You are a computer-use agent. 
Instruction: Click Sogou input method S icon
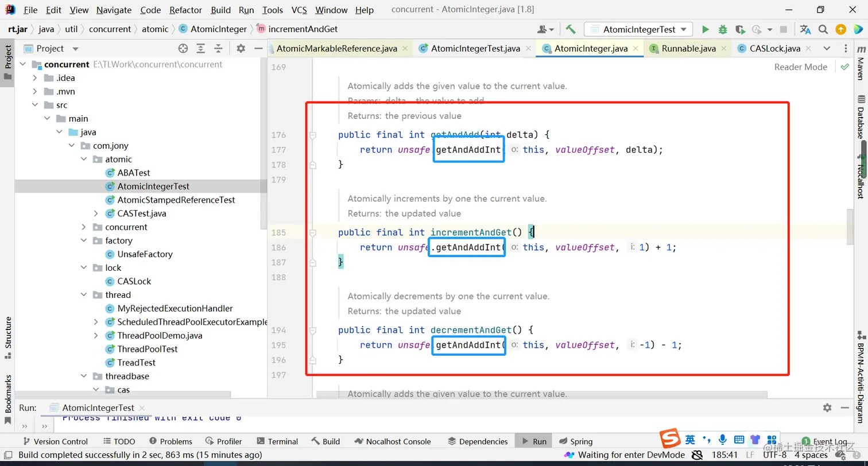point(669,439)
